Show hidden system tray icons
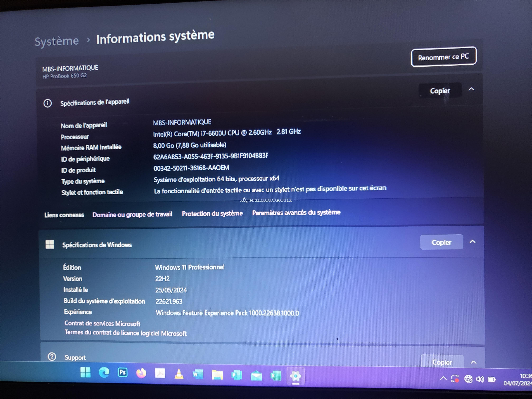This screenshot has width=532, height=399. coord(443,378)
